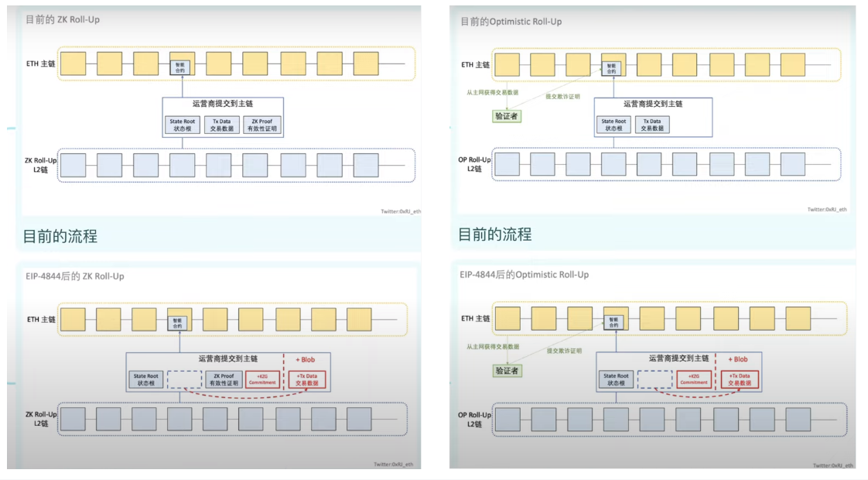Click the '目前的Optimistic Roll-Up' diagram title
The image size is (868, 480).
511,22
